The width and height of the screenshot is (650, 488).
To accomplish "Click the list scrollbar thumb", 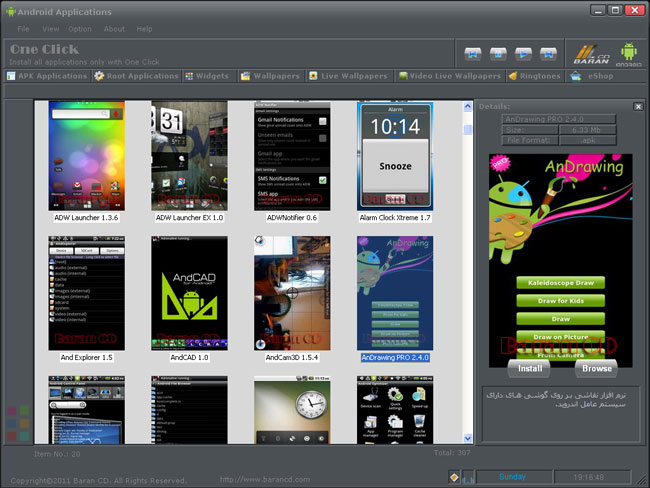I will tap(468, 129).
